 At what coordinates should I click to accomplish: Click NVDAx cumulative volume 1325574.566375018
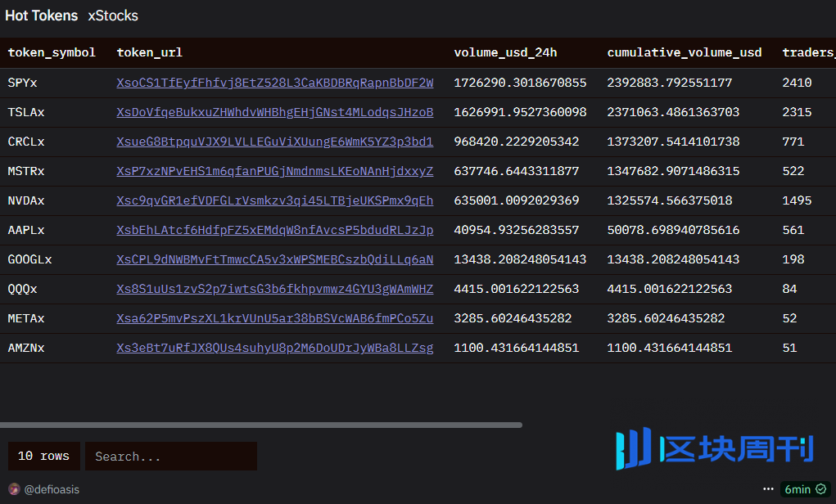(670, 200)
